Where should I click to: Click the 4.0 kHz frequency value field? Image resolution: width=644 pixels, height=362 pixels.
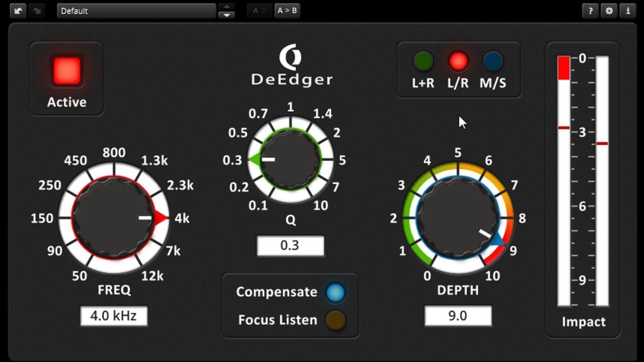coord(114,316)
